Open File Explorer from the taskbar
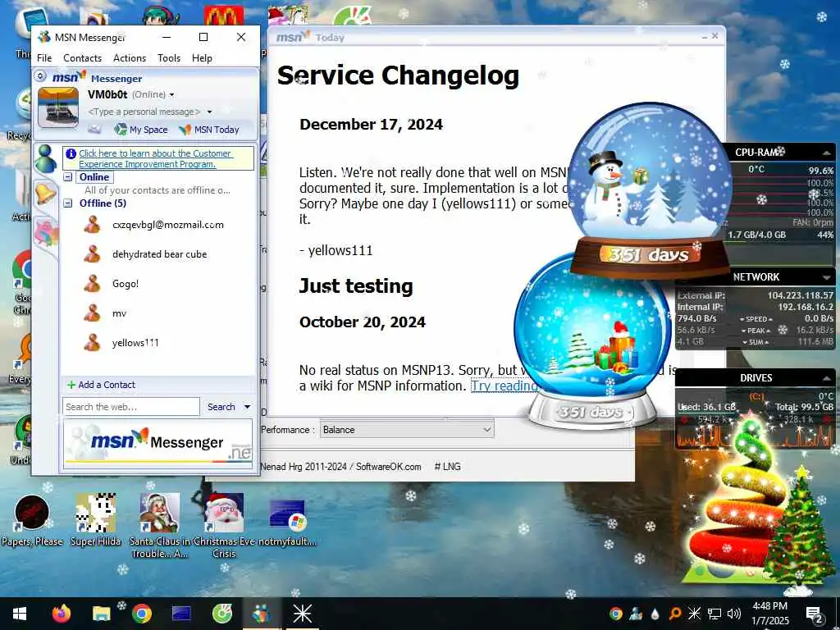Viewport: 840px width, 630px height. 101,614
